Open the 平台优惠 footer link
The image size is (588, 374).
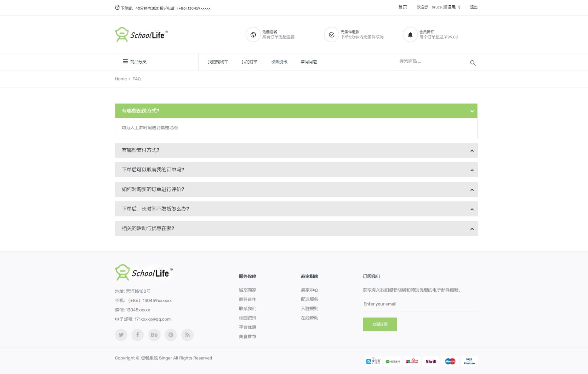click(x=247, y=327)
